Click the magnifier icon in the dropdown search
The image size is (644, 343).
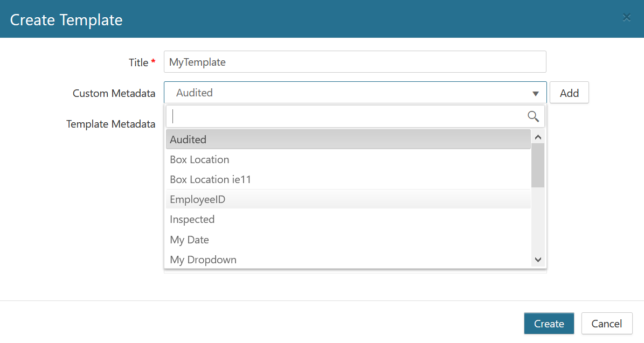[x=533, y=116]
